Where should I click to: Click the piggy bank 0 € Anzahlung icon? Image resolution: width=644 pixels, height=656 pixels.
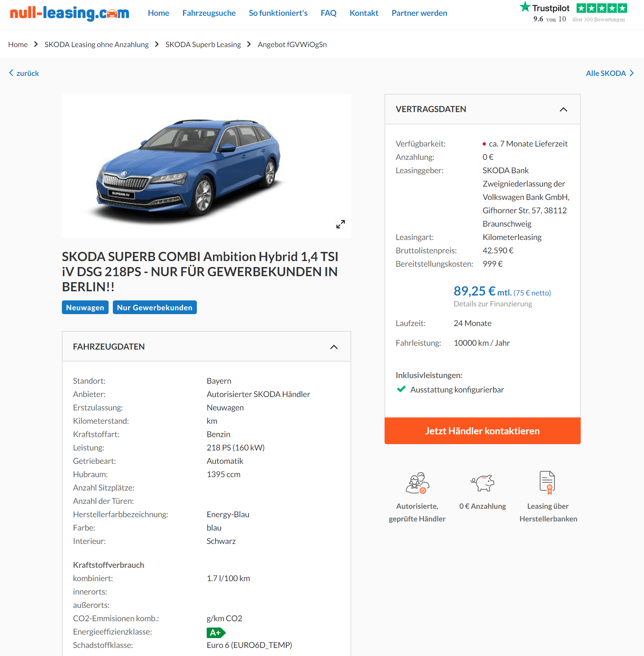483,483
